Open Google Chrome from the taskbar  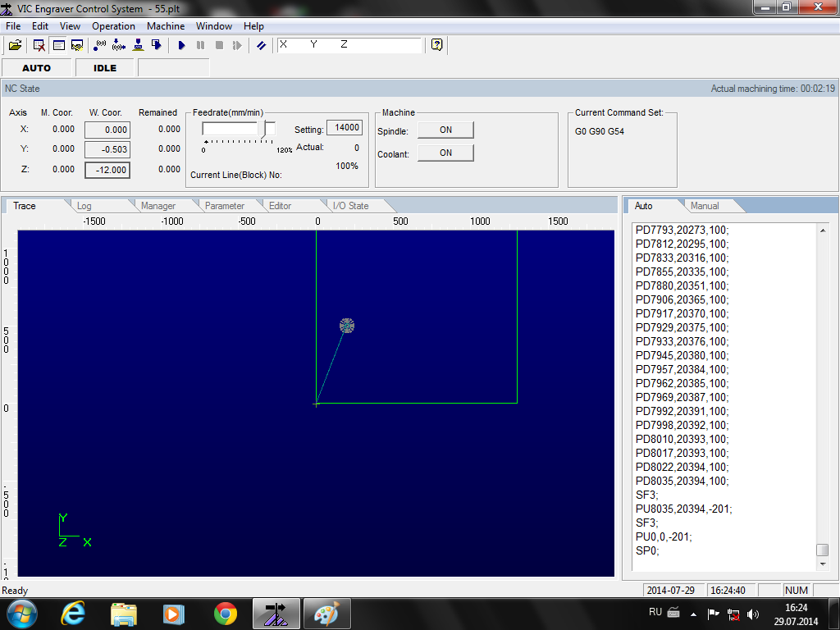pos(226,614)
